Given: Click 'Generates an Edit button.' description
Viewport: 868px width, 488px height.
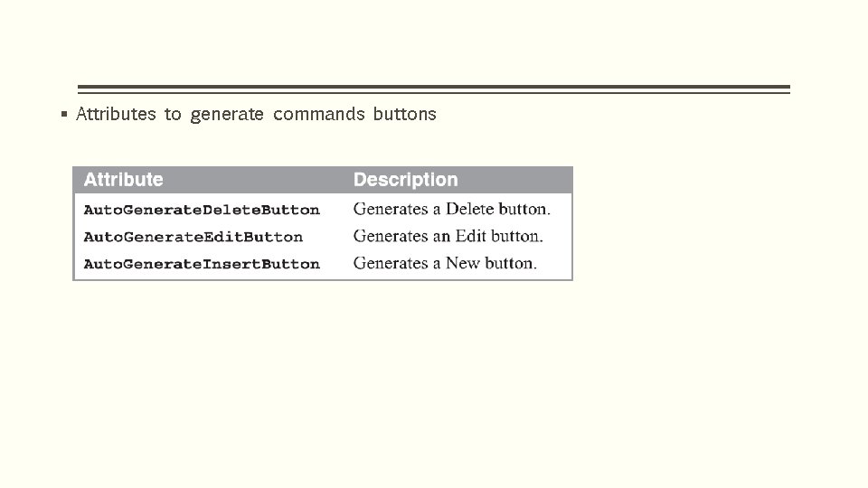Looking at the screenshot, I should [x=448, y=237].
